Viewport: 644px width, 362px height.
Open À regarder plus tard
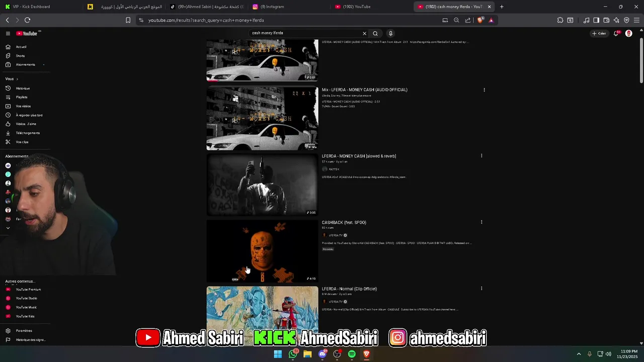29,115
